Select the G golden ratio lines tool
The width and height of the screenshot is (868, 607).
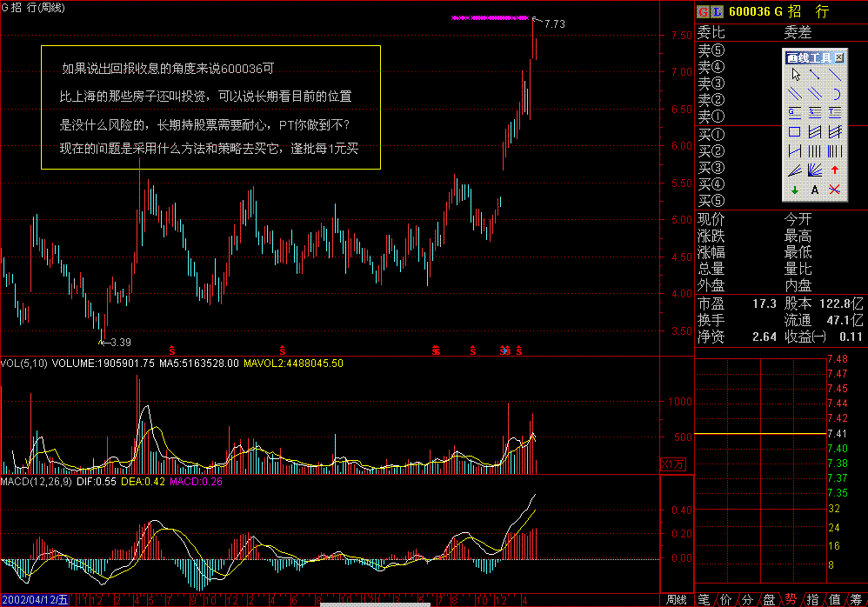click(x=796, y=113)
